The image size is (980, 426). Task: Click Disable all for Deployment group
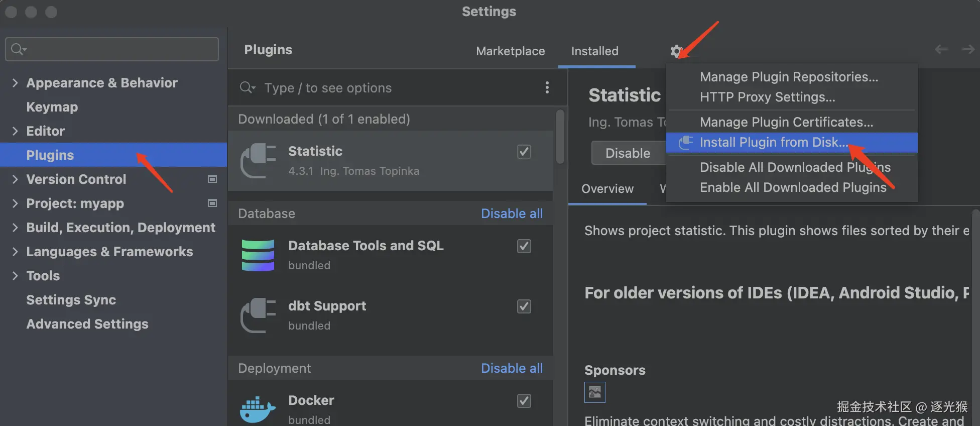click(x=512, y=368)
